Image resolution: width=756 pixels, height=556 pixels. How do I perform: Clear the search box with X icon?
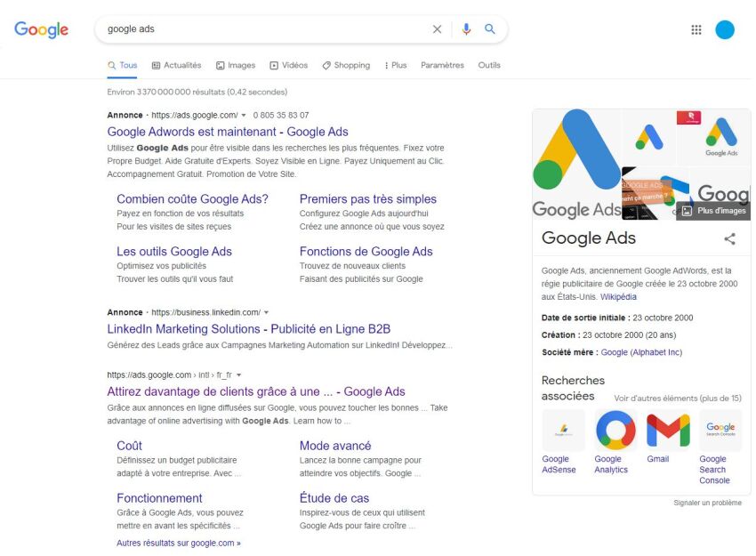click(437, 29)
